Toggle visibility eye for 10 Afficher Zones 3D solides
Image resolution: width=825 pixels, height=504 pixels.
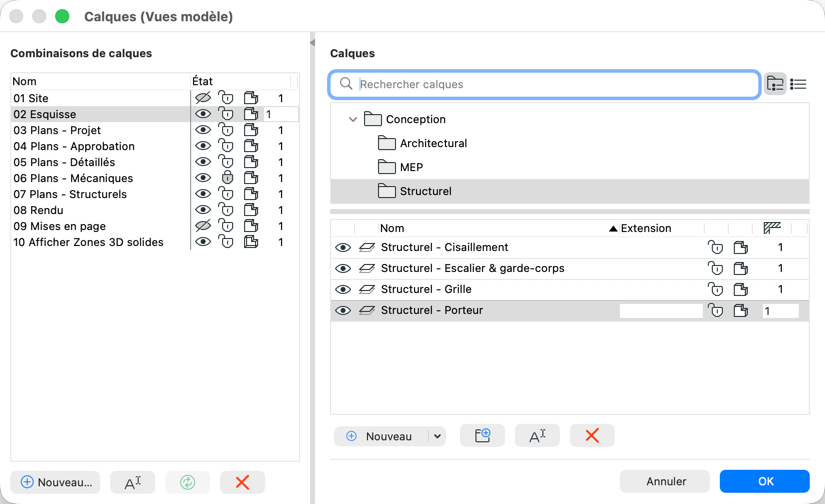tap(203, 241)
